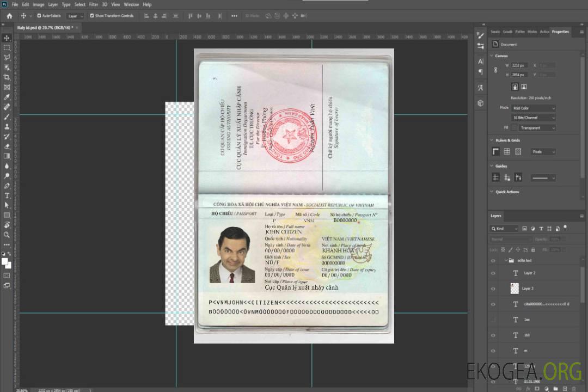Select the Move tool in toolbox
The image size is (588, 392).
7,38
